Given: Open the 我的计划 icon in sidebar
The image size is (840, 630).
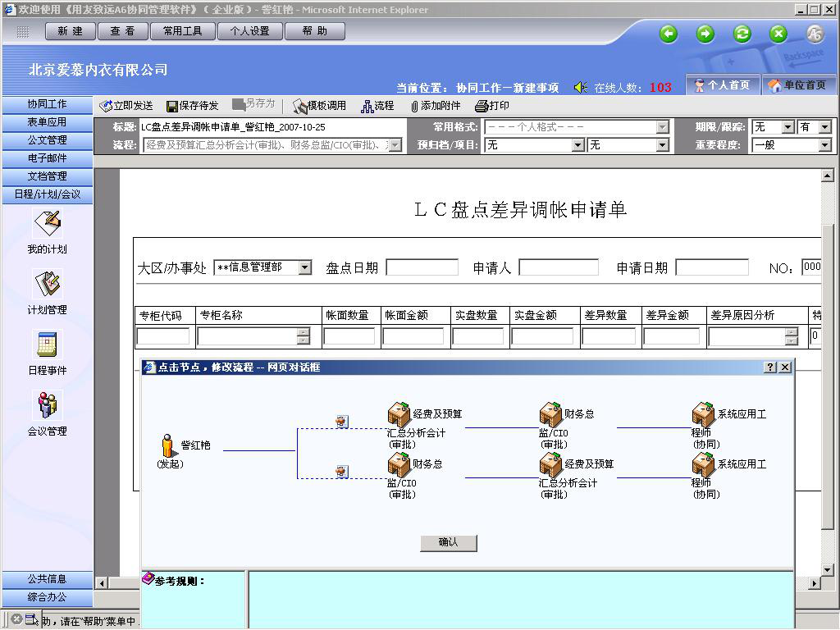Looking at the screenshot, I should [x=47, y=222].
